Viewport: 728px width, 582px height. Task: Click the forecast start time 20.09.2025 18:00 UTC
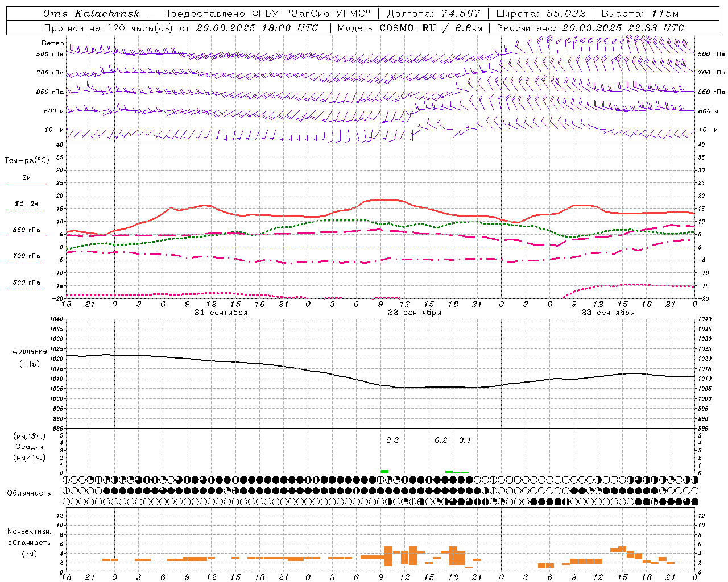pyautogui.click(x=257, y=28)
